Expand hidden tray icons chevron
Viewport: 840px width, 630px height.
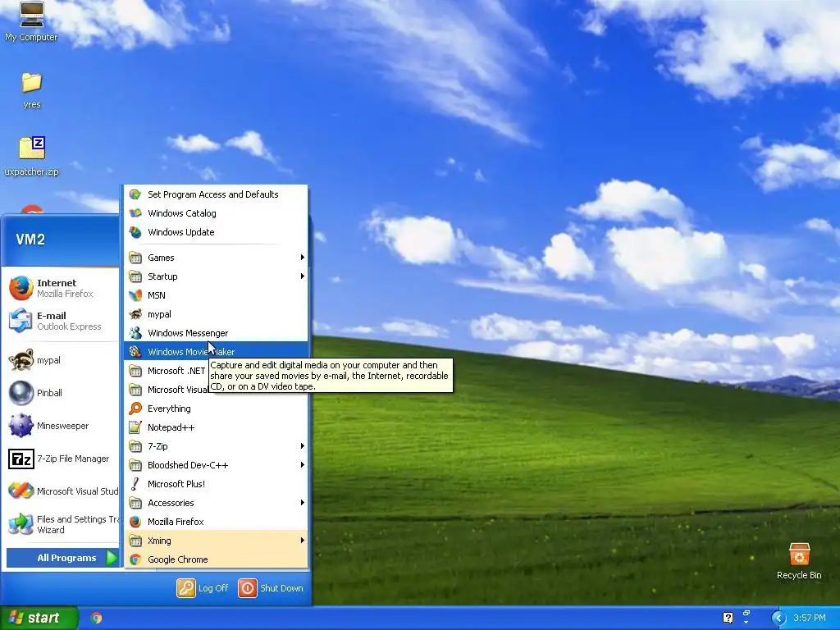778,619
